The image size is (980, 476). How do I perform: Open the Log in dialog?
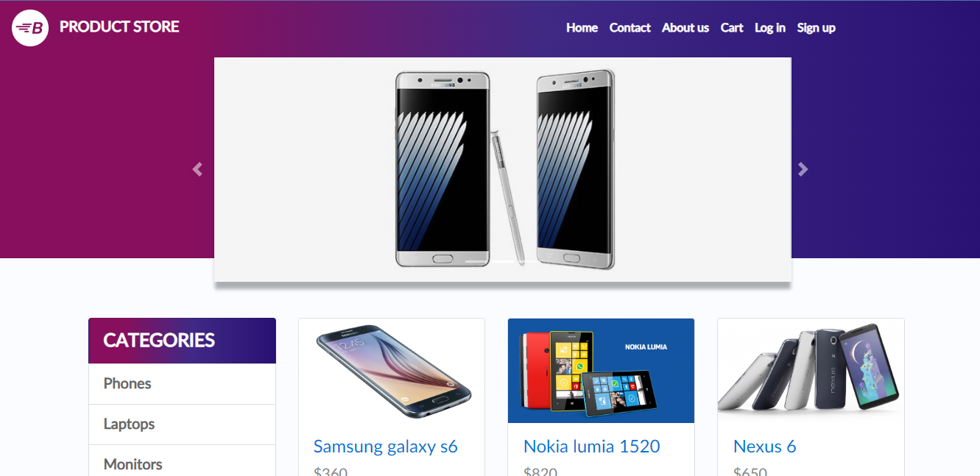coord(770,28)
